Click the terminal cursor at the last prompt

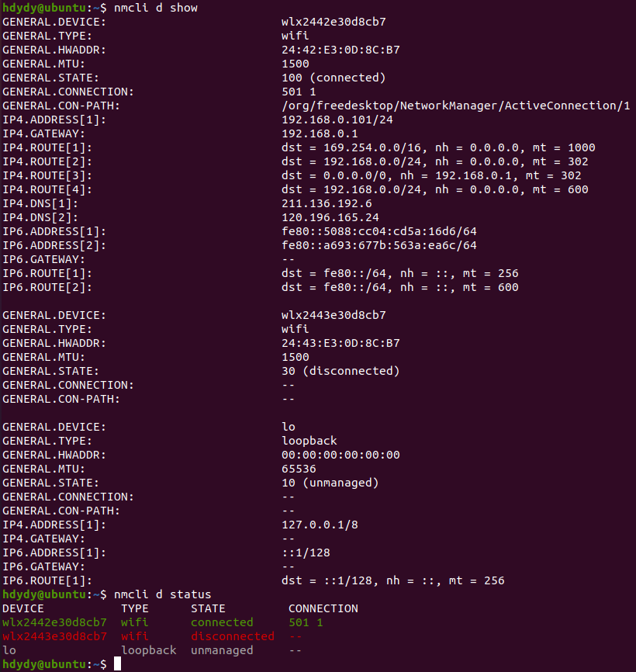tap(117, 664)
